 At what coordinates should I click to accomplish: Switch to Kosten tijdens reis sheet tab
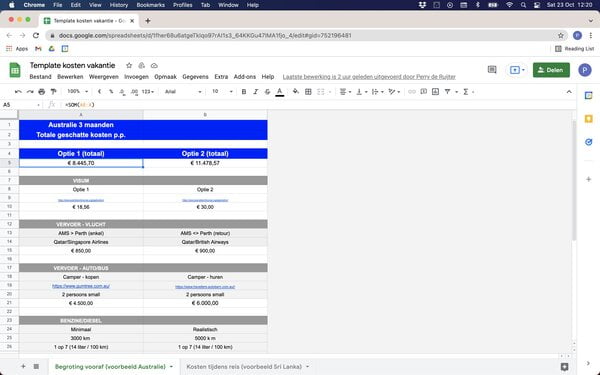click(x=244, y=367)
